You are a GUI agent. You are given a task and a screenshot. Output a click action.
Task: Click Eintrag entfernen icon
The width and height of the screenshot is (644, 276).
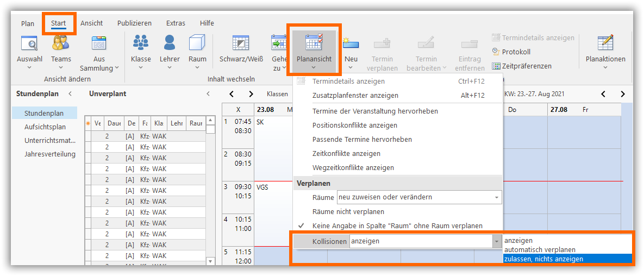pyautogui.click(x=470, y=43)
